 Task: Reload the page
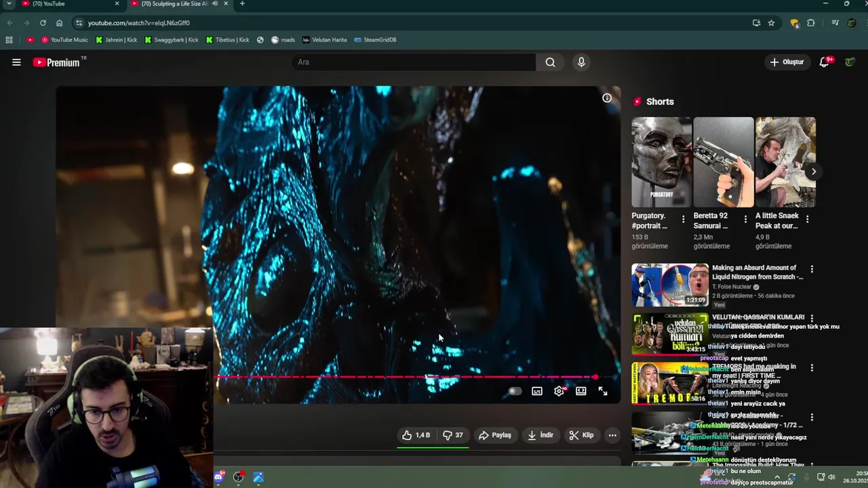coord(43,23)
